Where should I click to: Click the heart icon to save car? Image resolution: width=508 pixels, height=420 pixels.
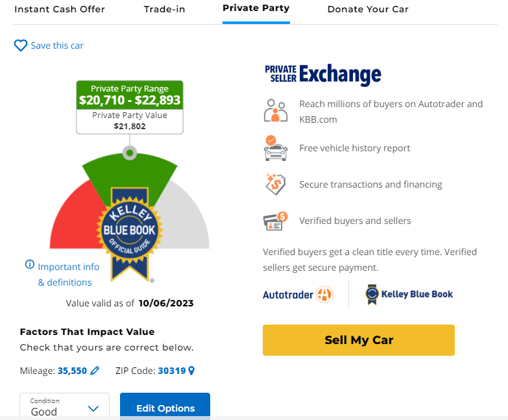click(x=21, y=45)
